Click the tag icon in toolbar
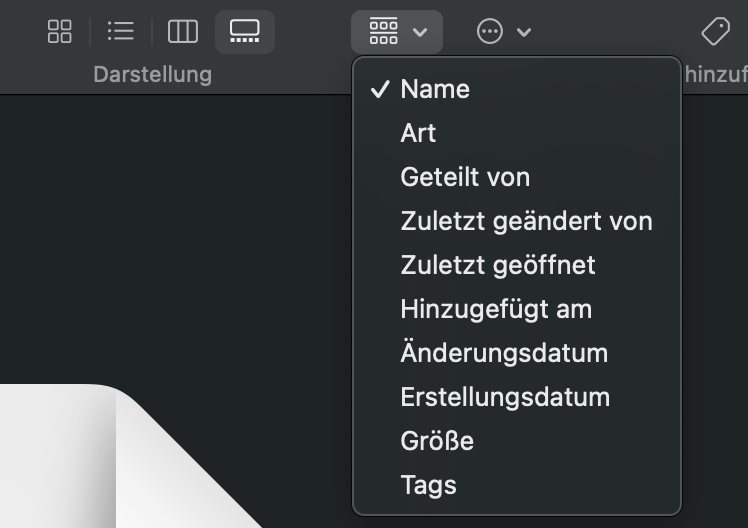The image size is (748, 528). pos(716,32)
